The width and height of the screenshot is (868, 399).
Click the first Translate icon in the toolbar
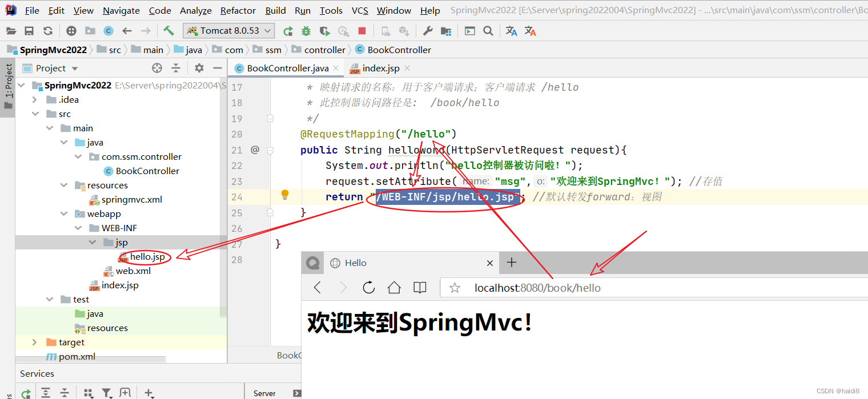click(x=512, y=31)
